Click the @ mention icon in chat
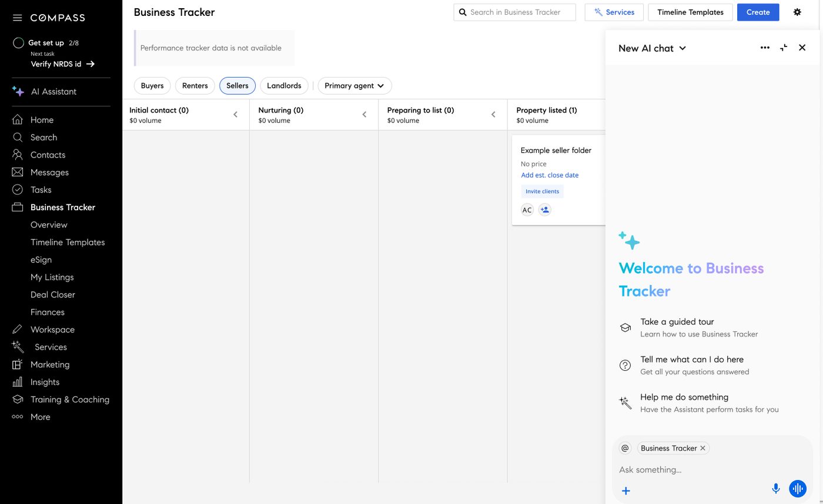Screen dimensions: 823x504 coord(625,448)
